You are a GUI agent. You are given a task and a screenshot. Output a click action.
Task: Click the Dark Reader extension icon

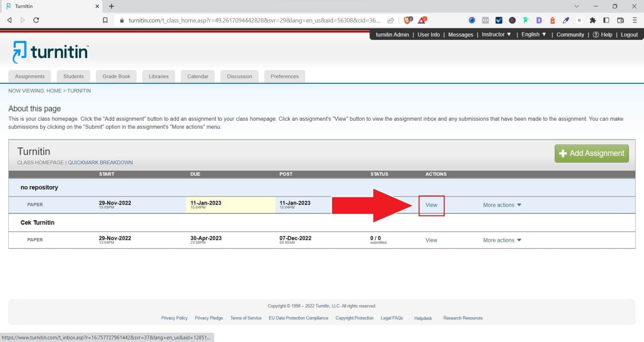tap(540, 20)
